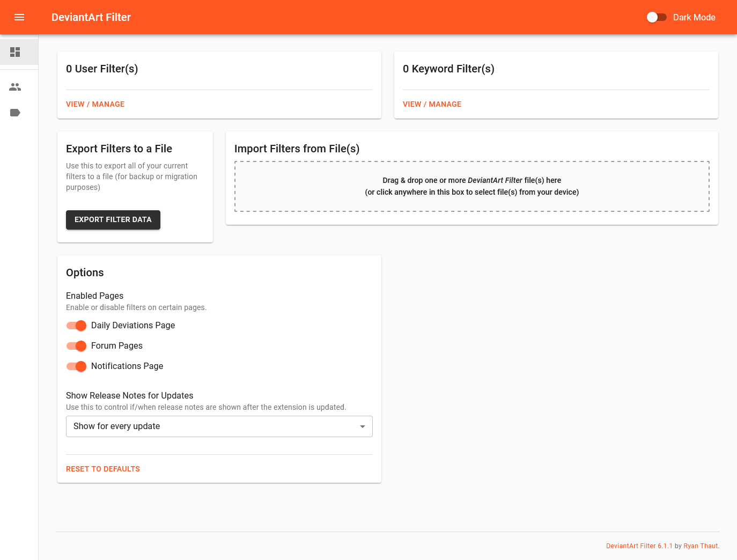This screenshot has width=737, height=560.
Task: Open the hamburger navigation menu
Action: (19, 17)
